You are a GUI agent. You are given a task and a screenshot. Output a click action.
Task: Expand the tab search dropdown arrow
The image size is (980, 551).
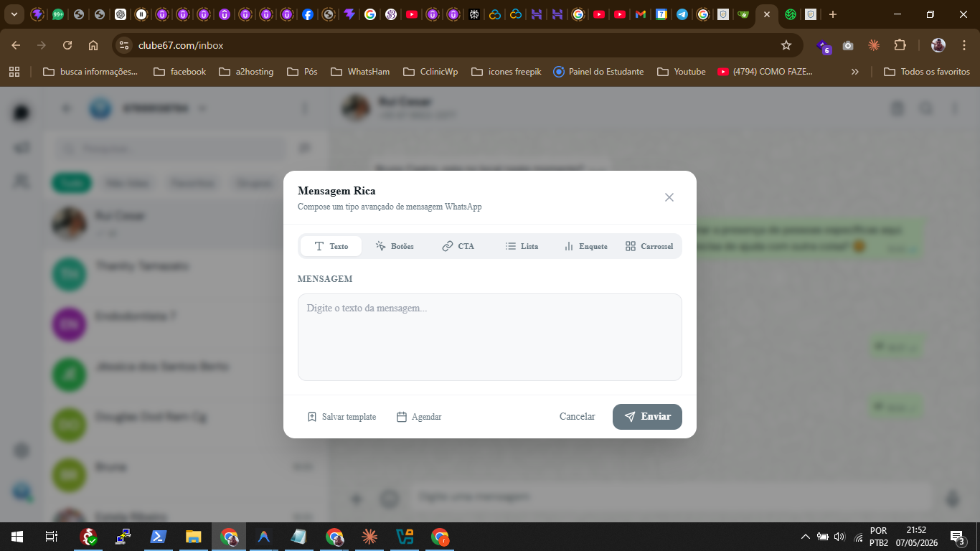14,14
